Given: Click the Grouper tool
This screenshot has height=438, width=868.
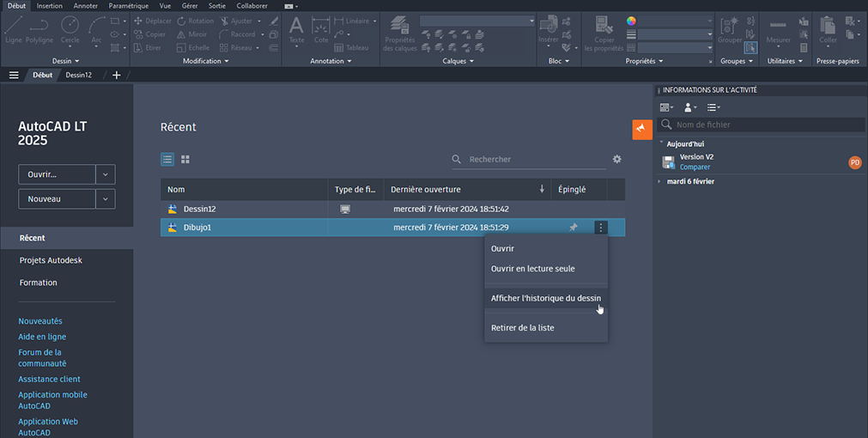Looking at the screenshot, I should click(730, 29).
